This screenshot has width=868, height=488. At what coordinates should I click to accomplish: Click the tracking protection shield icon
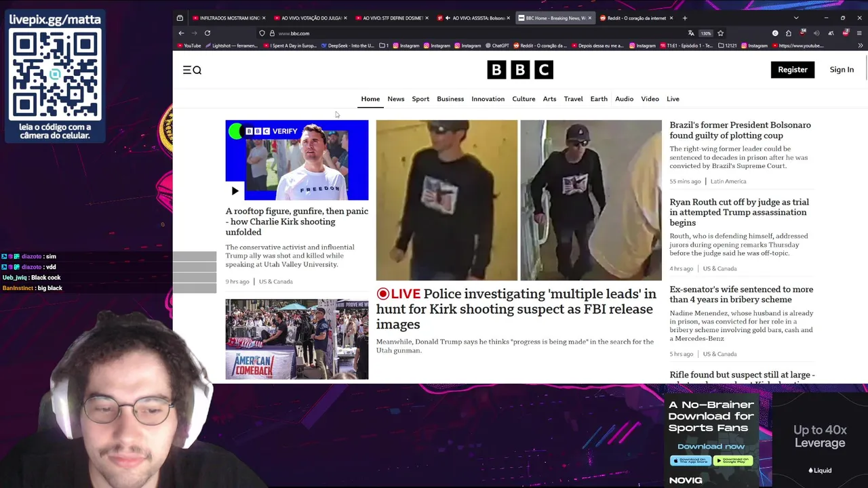point(262,33)
